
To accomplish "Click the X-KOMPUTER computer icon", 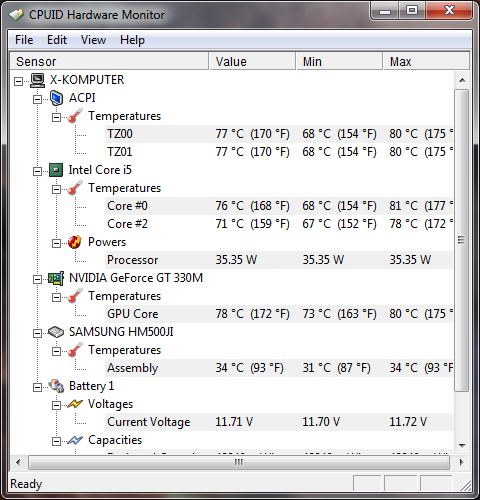I will [x=37, y=80].
